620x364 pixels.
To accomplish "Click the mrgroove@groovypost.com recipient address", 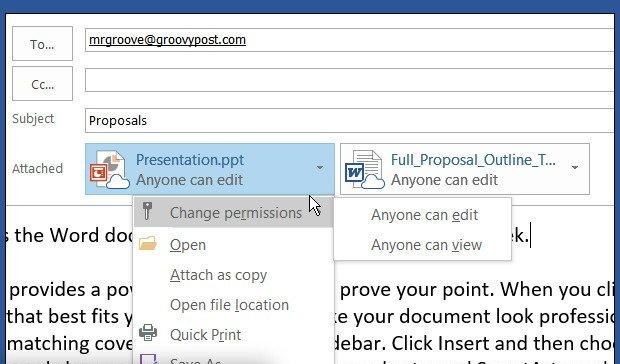I will tap(167, 40).
